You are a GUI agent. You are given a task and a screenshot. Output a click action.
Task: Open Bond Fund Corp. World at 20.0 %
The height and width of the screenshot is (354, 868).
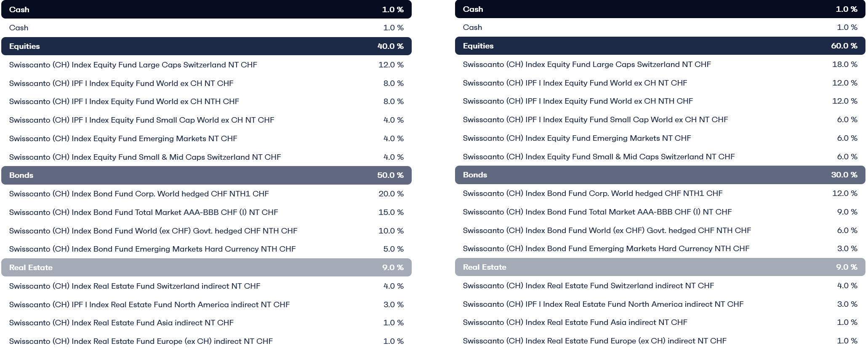tap(139, 194)
